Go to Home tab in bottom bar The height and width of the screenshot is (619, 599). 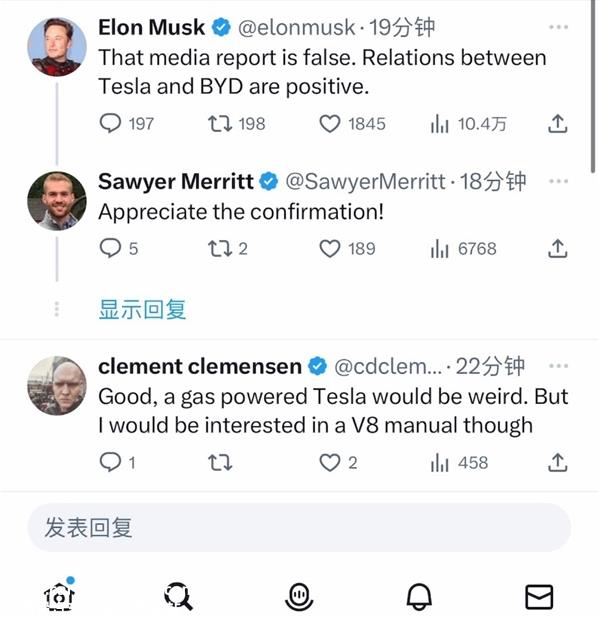click(x=59, y=595)
